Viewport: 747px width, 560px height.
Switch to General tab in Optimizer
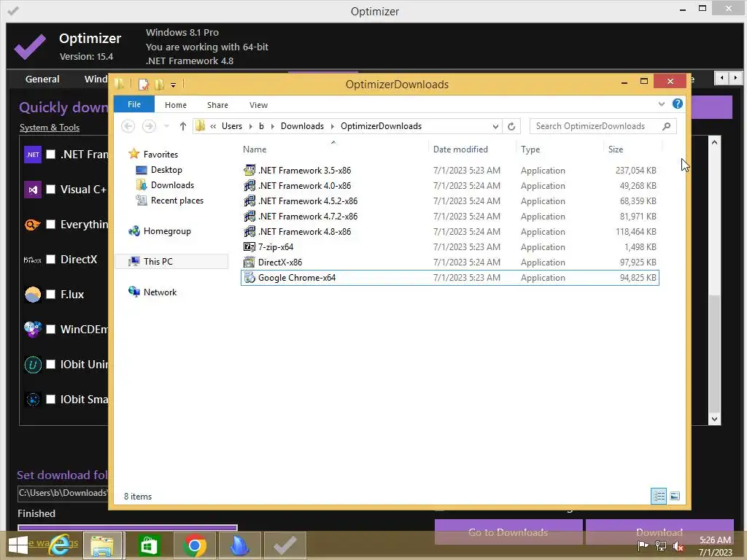point(42,79)
